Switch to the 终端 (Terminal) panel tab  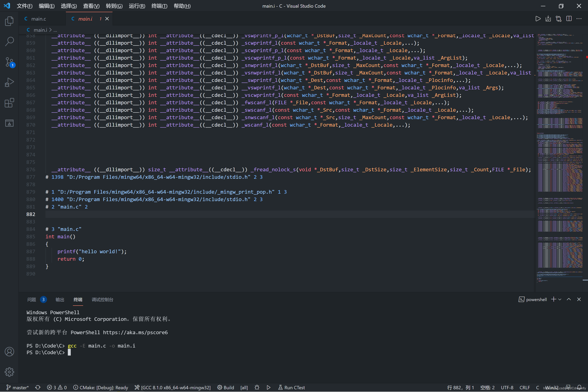point(78,299)
